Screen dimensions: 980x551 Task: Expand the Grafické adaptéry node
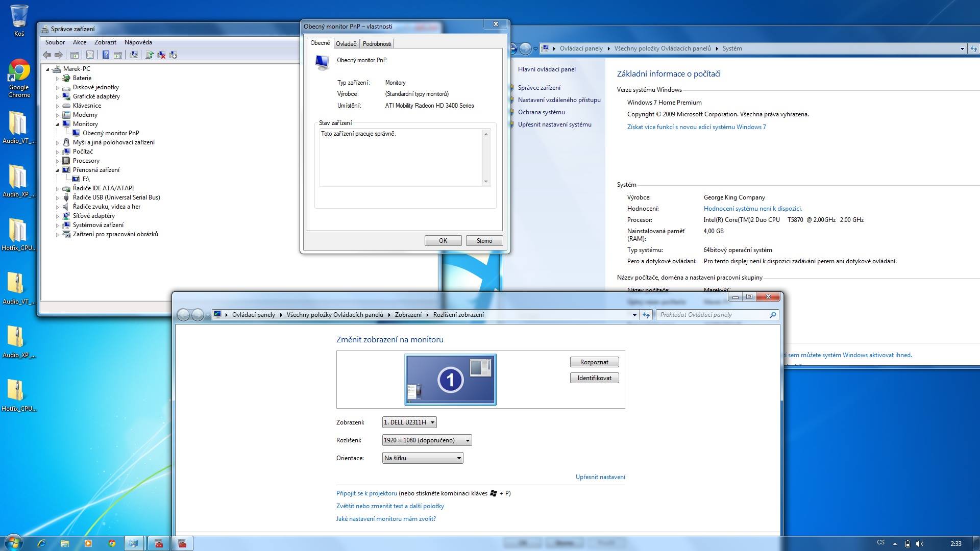click(58, 97)
